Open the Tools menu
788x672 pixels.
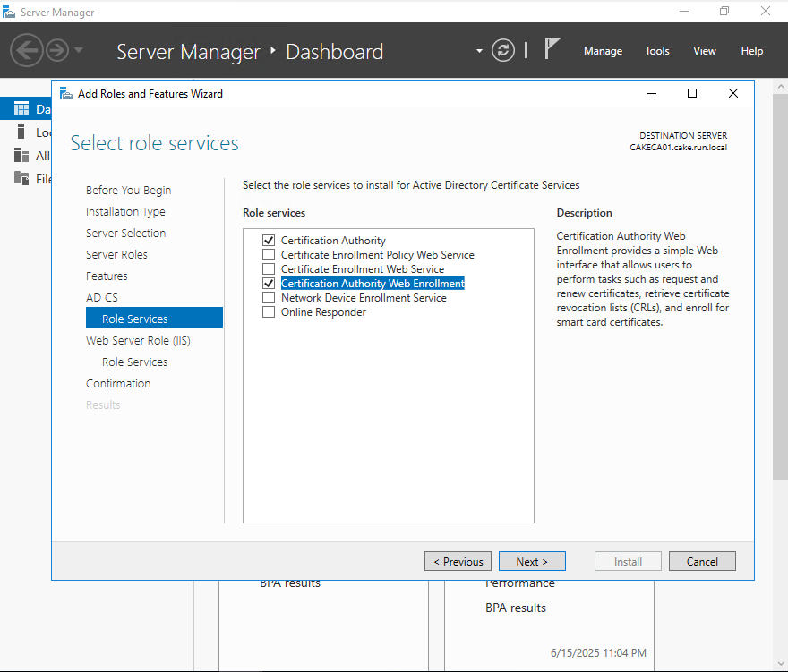(657, 51)
